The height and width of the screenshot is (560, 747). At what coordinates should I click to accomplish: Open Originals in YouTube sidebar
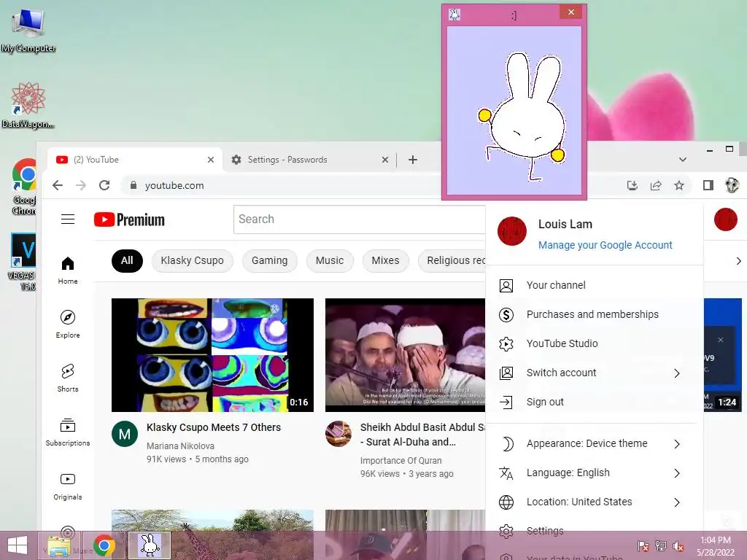68,486
